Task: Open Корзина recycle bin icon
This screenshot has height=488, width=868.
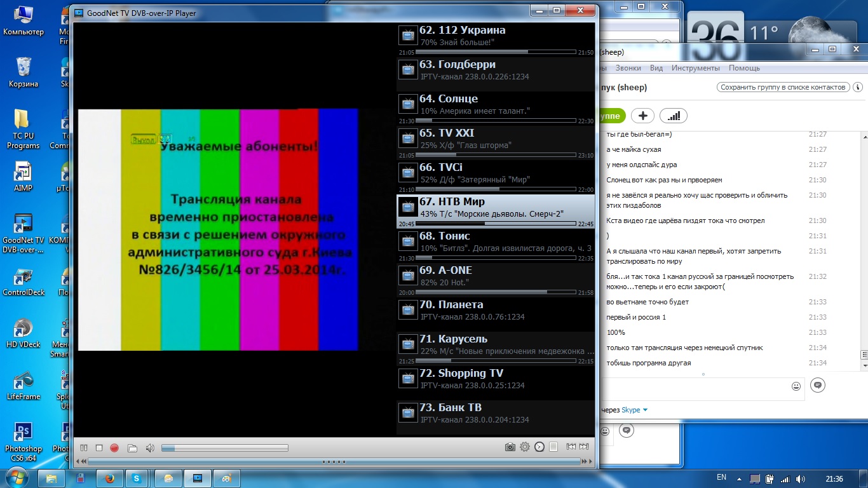Action: pos(24,72)
